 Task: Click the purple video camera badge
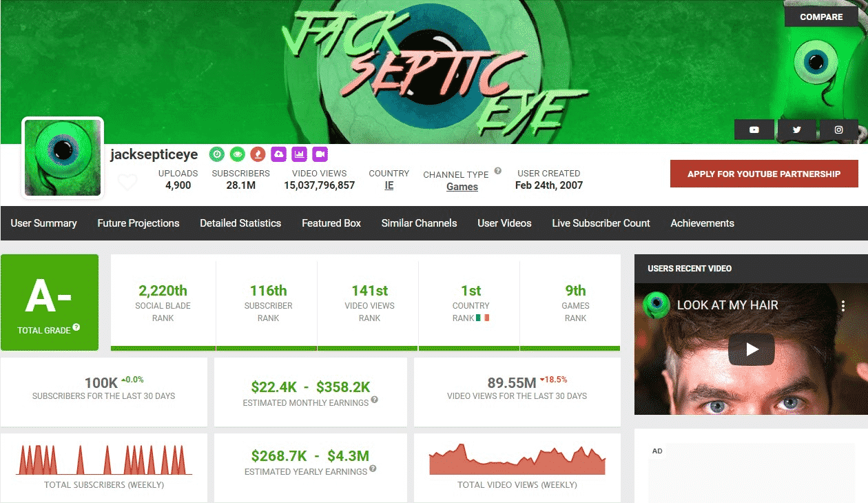click(x=320, y=154)
